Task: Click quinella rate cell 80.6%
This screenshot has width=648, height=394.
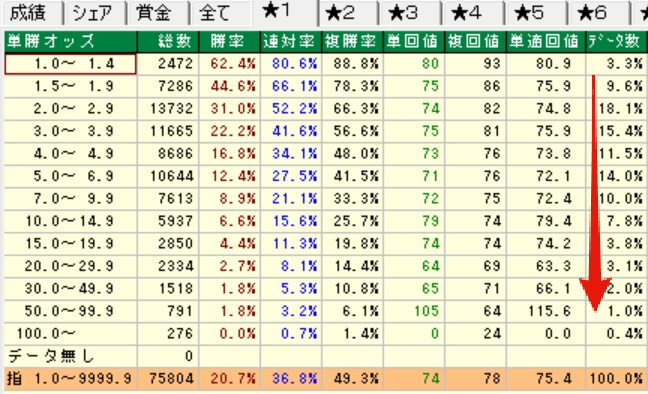Action: coord(291,64)
